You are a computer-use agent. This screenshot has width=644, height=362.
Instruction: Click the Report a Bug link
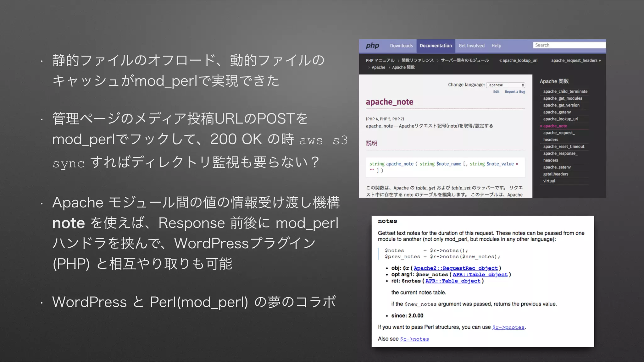[515, 92]
